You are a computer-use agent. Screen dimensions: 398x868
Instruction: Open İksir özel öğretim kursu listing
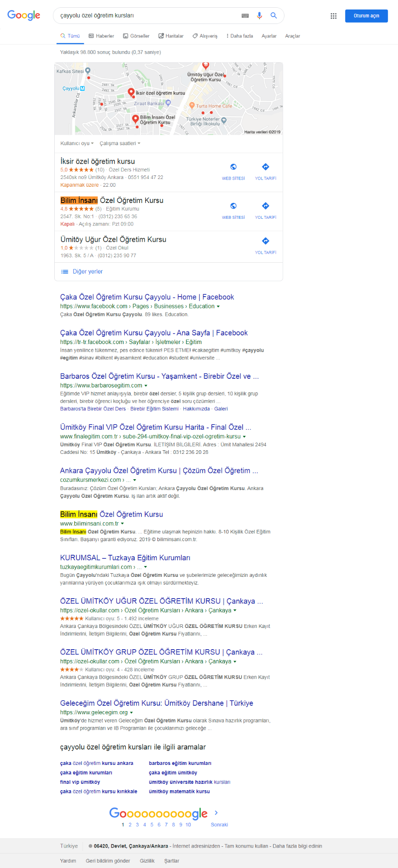(x=98, y=161)
